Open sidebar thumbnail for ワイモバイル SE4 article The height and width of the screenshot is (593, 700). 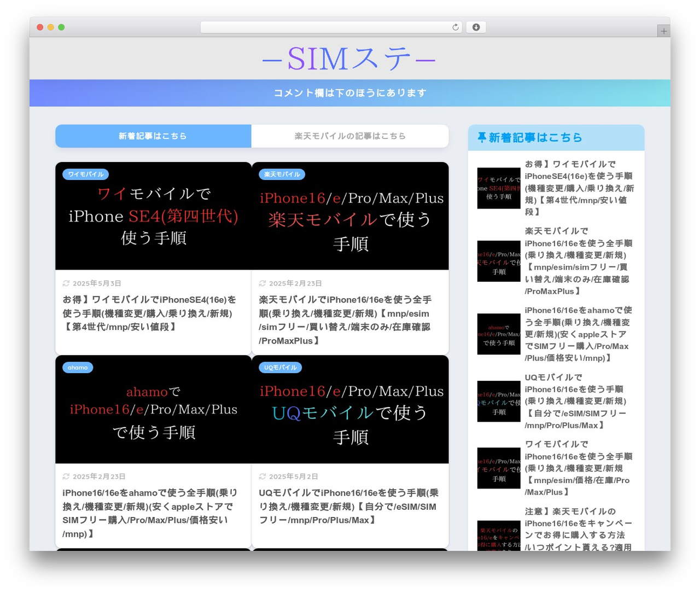(x=499, y=188)
